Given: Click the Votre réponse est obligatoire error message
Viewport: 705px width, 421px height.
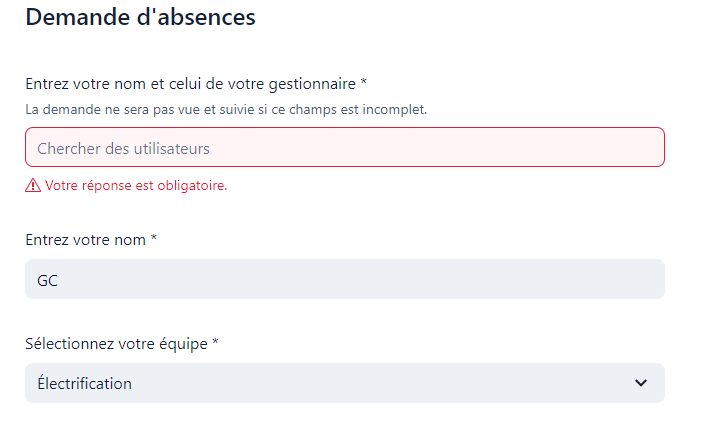Looking at the screenshot, I should tap(135, 185).
